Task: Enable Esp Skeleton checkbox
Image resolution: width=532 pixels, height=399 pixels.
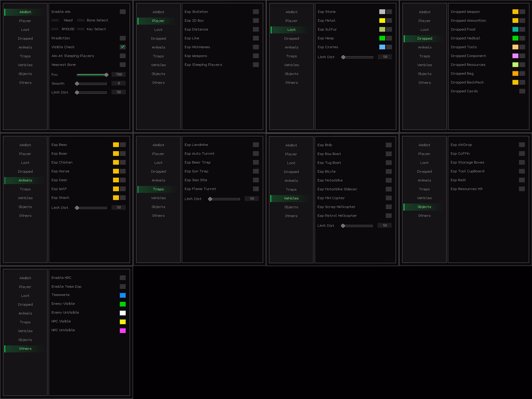Action: click(256, 12)
